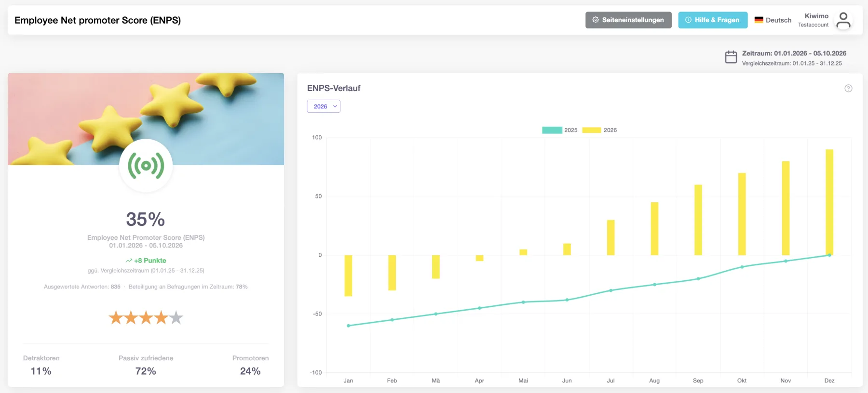Expand the 2026 year dropdown
The width and height of the screenshot is (868, 393).
(x=324, y=106)
